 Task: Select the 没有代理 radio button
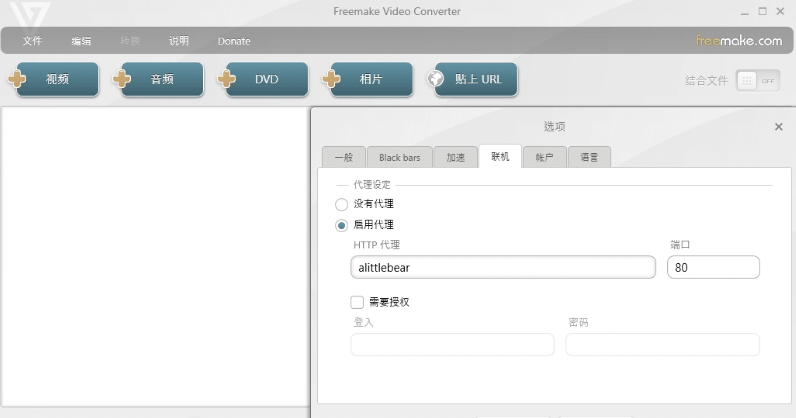(x=341, y=204)
